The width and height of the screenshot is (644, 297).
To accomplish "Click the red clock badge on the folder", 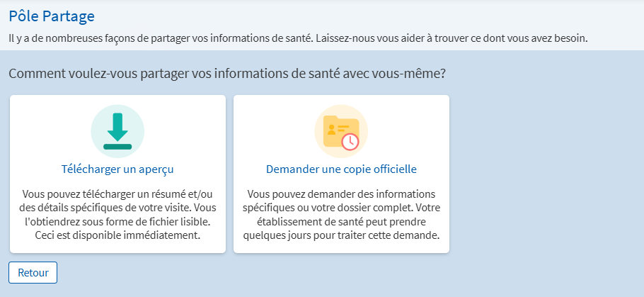I will (x=350, y=141).
